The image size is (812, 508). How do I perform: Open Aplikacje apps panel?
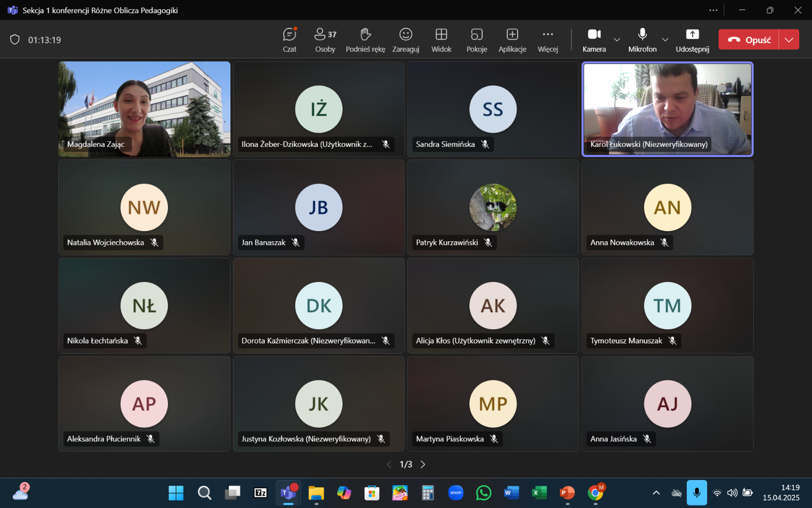click(512, 40)
